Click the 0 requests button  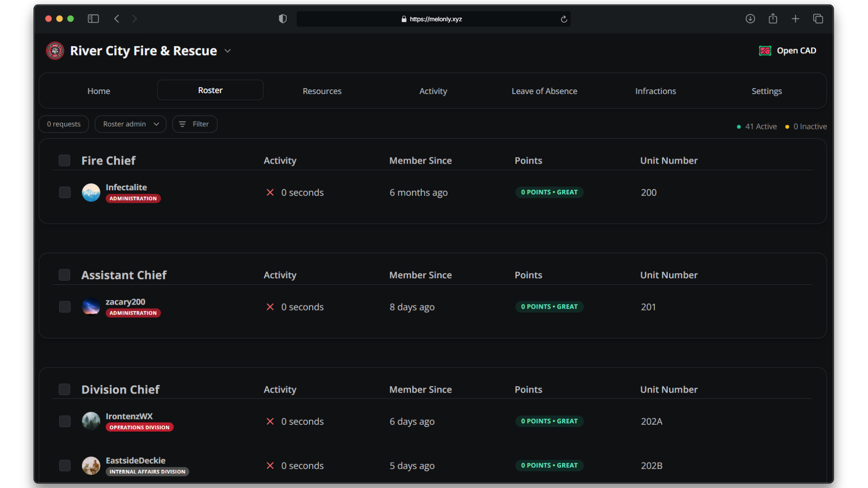coord(64,124)
